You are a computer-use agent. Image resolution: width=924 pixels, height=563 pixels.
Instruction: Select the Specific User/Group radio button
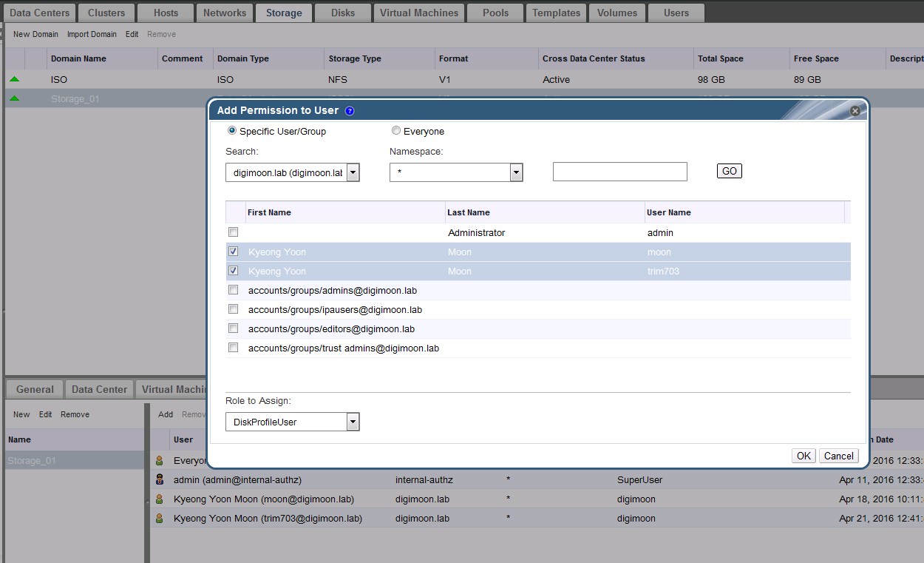click(232, 131)
